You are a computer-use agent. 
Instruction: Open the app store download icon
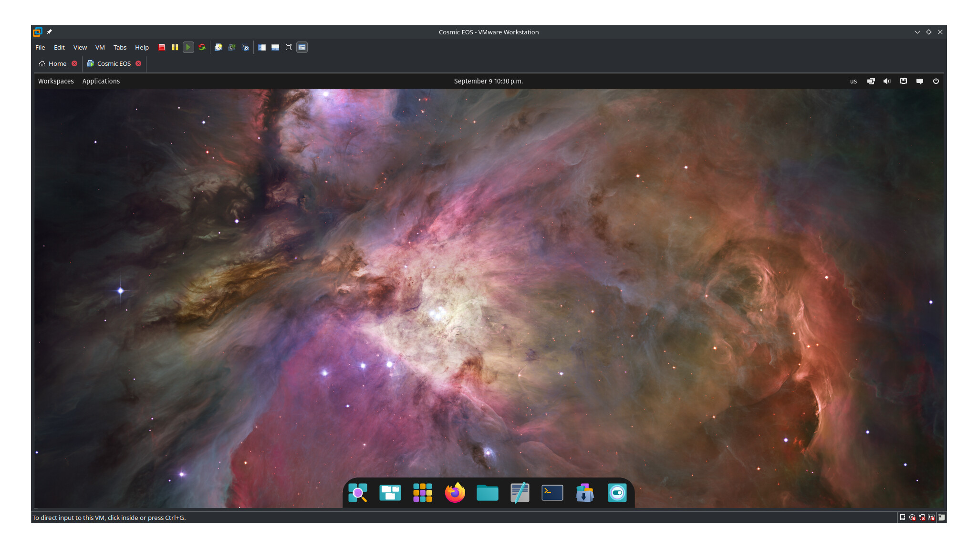[x=585, y=493]
